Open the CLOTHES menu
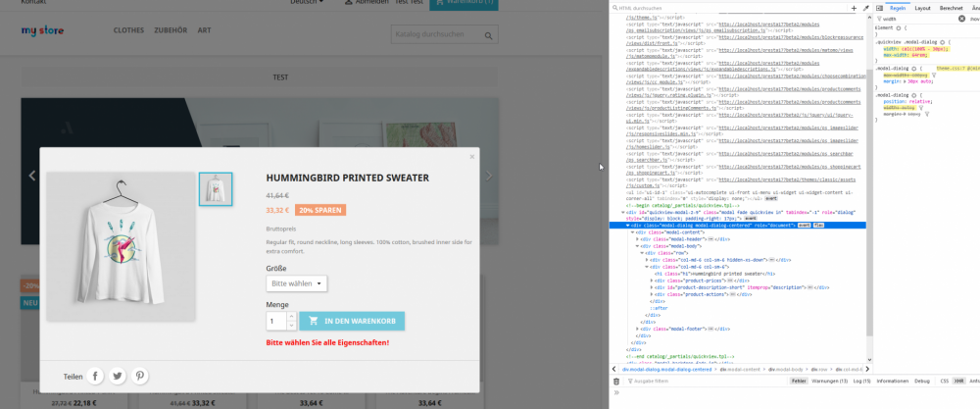Image resolution: width=980 pixels, height=409 pixels. click(x=128, y=30)
